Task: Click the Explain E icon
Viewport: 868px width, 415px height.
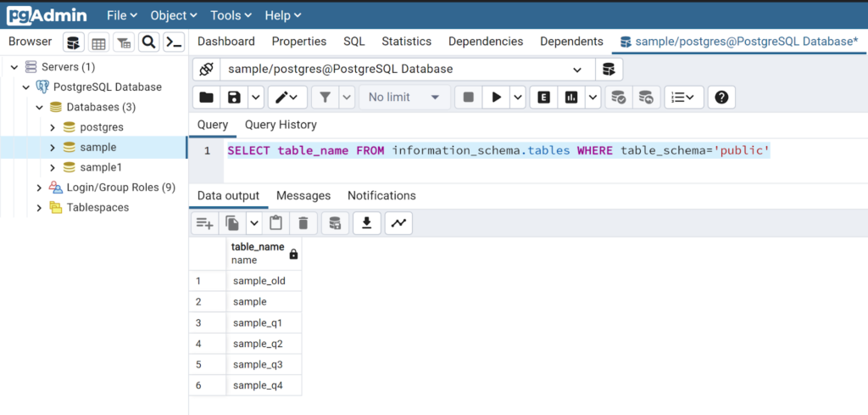Action: [543, 98]
